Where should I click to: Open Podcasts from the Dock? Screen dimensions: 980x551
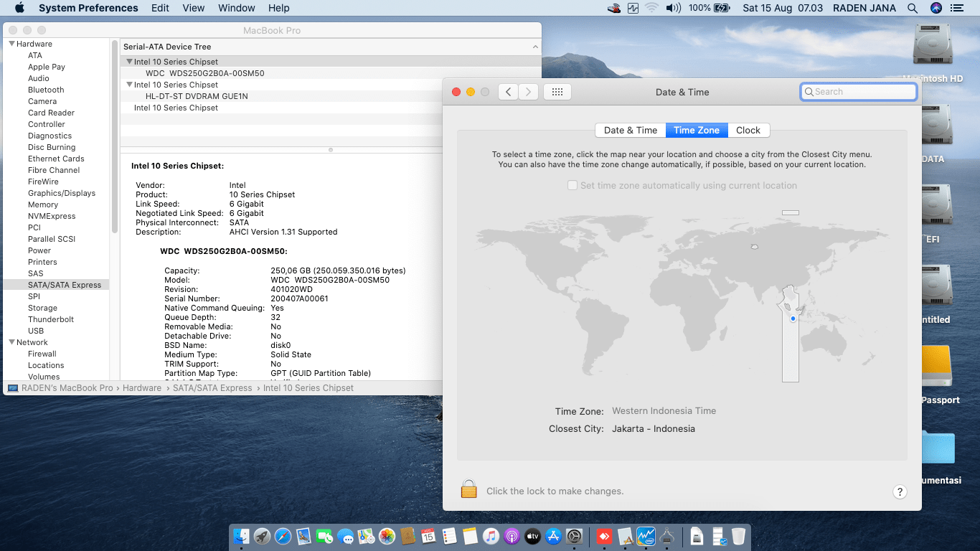(x=512, y=536)
